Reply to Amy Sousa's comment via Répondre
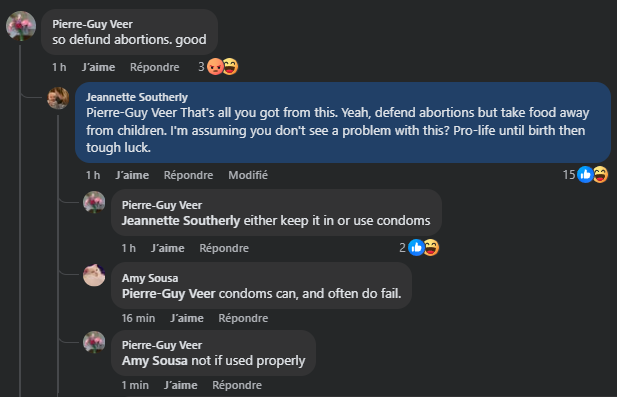Viewport: 617px width, 397px height. coord(243,318)
